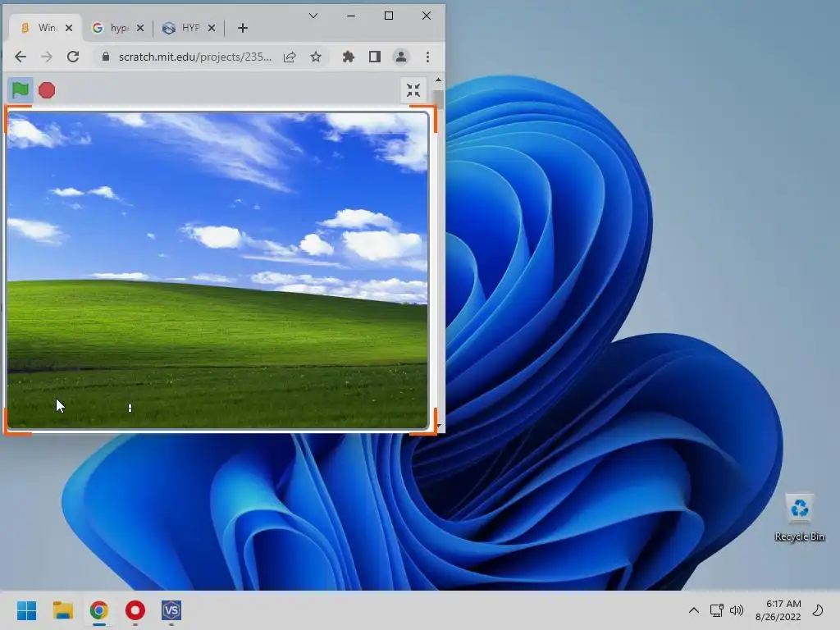Close the HYP tab

click(x=212, y=28)
